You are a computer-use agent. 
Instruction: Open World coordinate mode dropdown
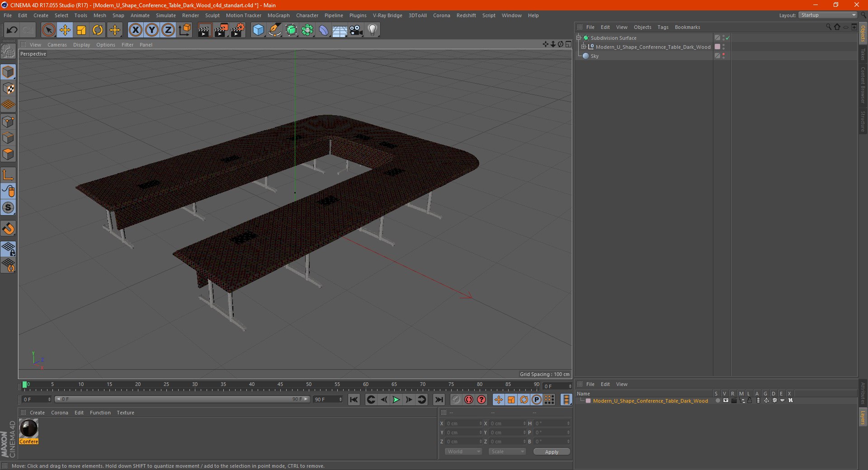(x=463, y=451)
